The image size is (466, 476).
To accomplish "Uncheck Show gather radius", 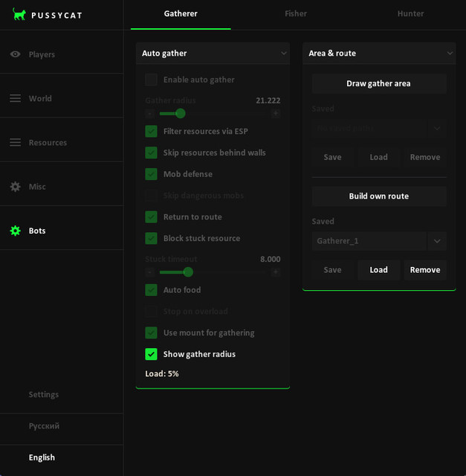I will [151, 354].
